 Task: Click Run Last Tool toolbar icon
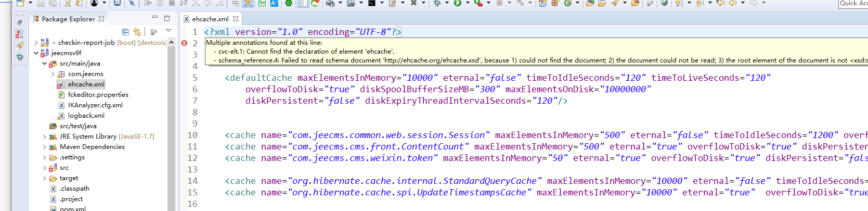[x=478, y=3]
